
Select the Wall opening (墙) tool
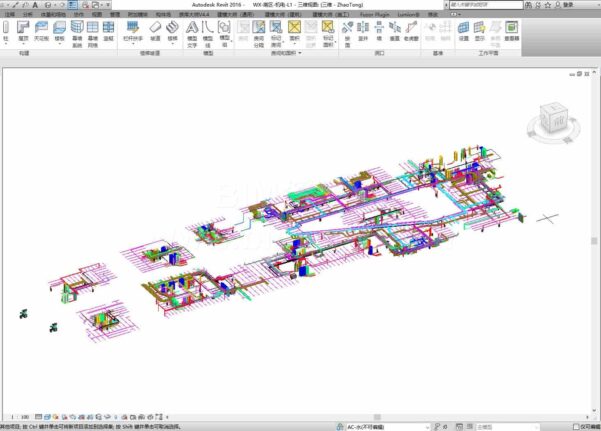point(379,31)
